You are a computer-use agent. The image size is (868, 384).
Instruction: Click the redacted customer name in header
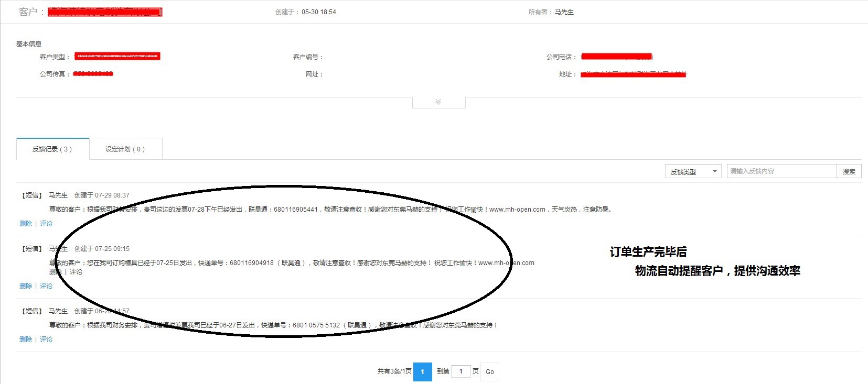(105, 12)
